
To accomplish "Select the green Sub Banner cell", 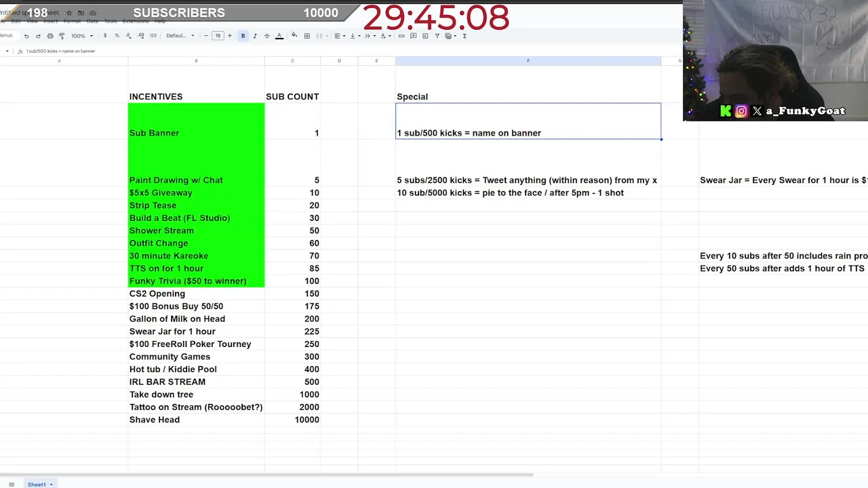I will point(196,121).
